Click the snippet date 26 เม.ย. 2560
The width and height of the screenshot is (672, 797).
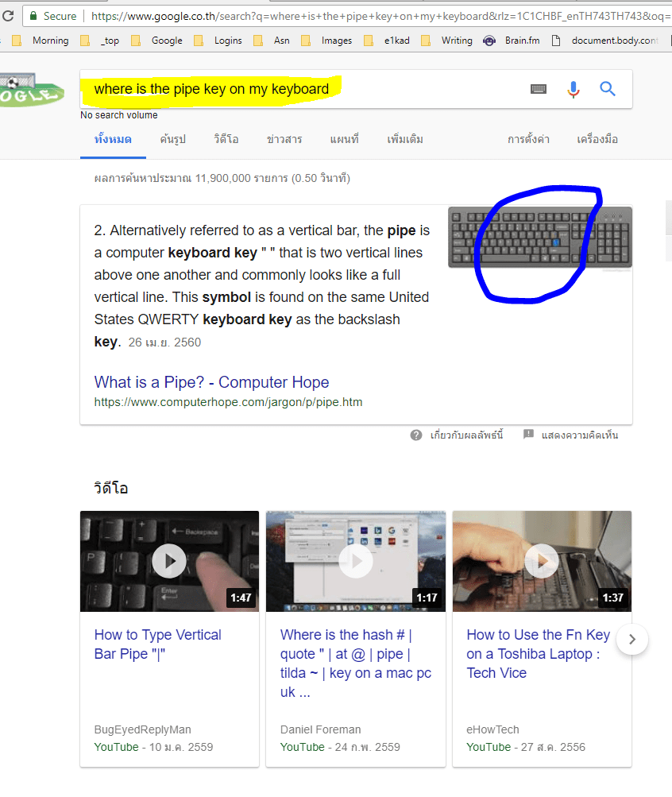[164, 342]
